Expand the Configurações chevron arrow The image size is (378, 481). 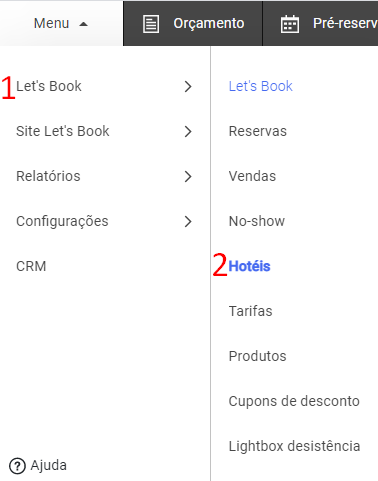188,221
